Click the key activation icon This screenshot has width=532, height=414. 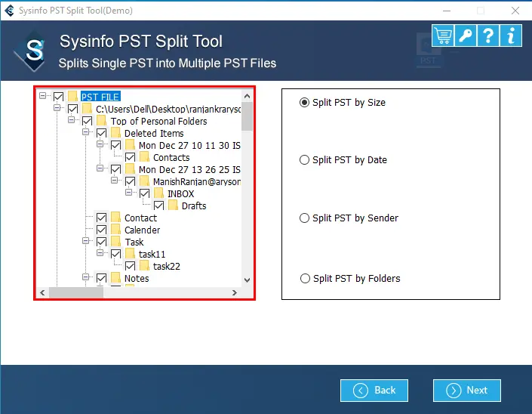[466, 36]
